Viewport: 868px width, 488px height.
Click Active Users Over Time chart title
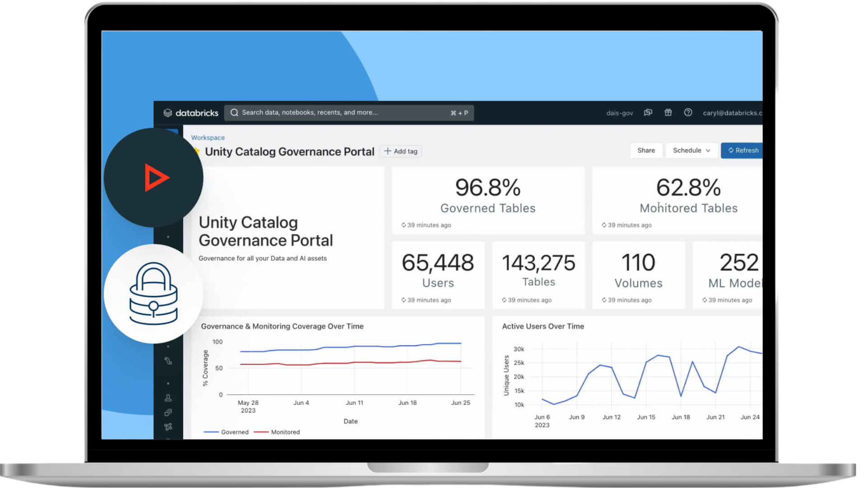click(x=543, y=326)
